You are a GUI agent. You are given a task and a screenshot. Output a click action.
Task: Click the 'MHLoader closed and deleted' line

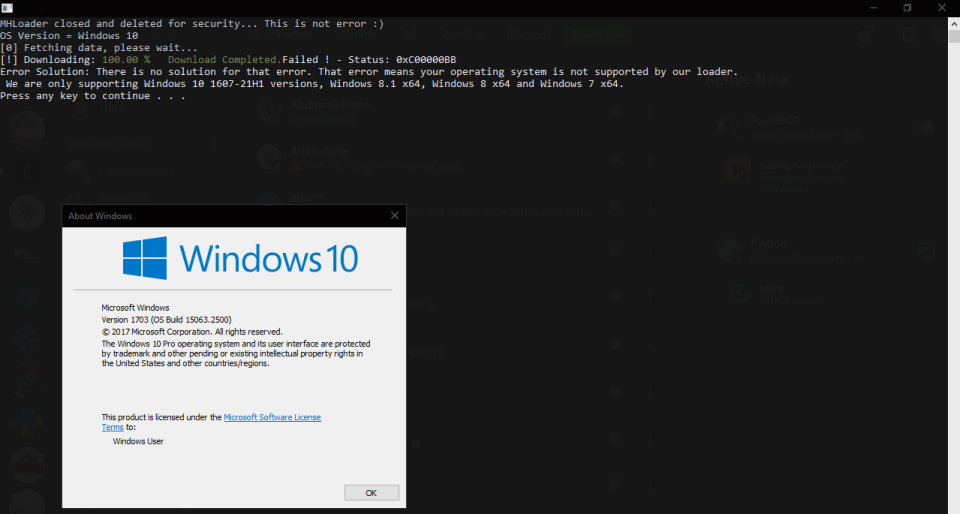point(192,23)
